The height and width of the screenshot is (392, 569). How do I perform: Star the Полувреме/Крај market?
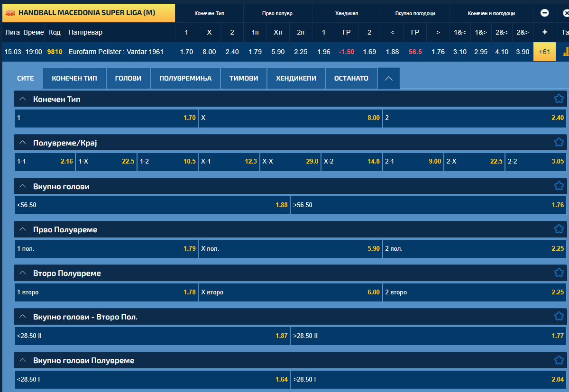[x=559, y=143]
